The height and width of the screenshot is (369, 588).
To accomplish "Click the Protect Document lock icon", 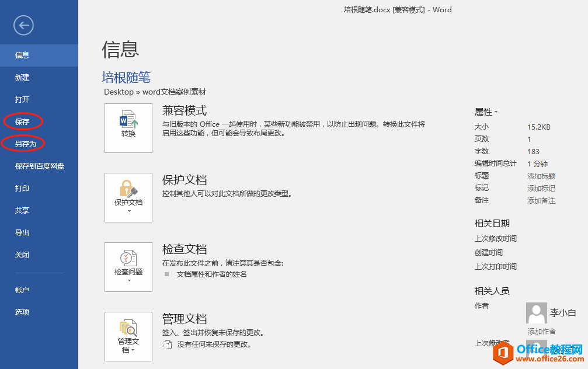I will [128, 188].
